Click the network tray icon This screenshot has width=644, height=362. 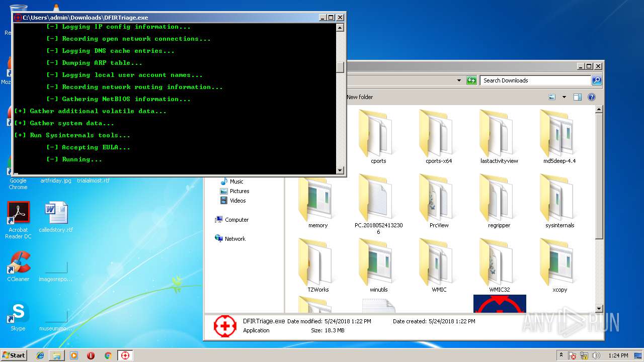tap(584, 355)
